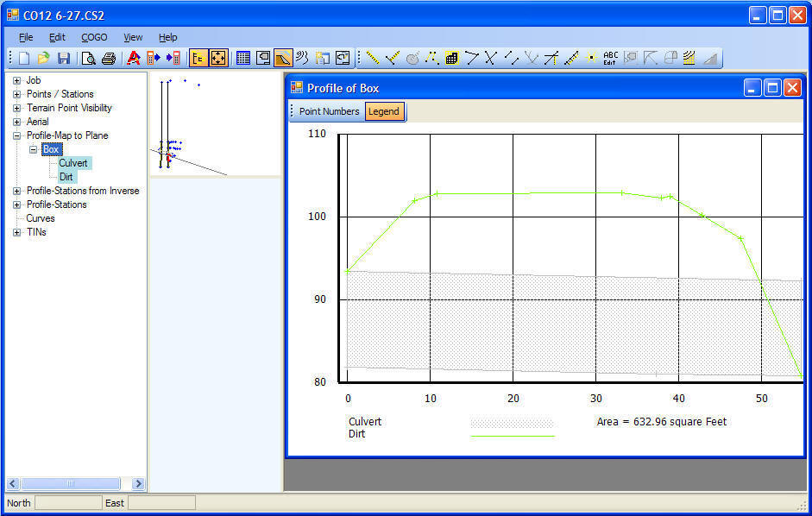Open Print Preview from the toolbar

pos(88,59)
